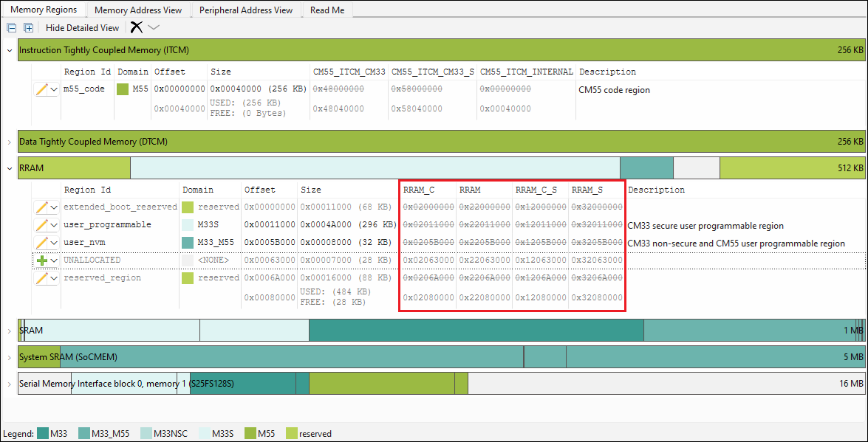868x442 pixels.
Task: Expand the System SRAM (SoCMEM) section
Action: [9, 357]
